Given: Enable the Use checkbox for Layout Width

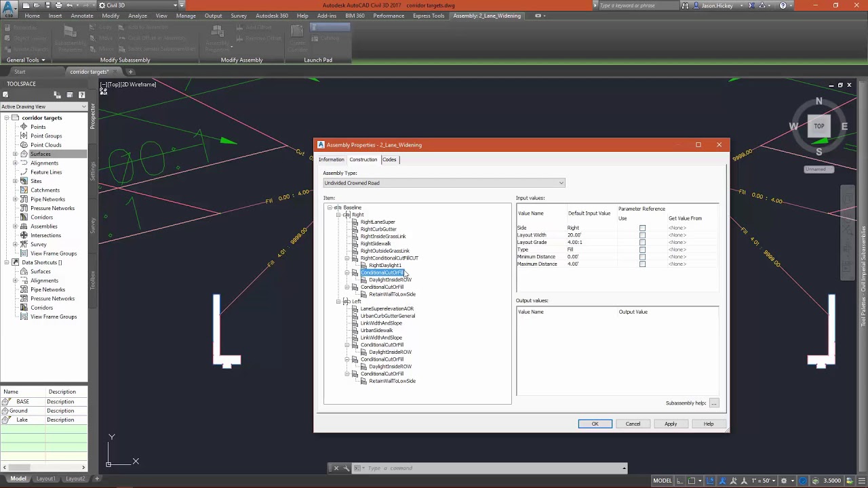Looking at the screenshot, I should coord(642,235).
